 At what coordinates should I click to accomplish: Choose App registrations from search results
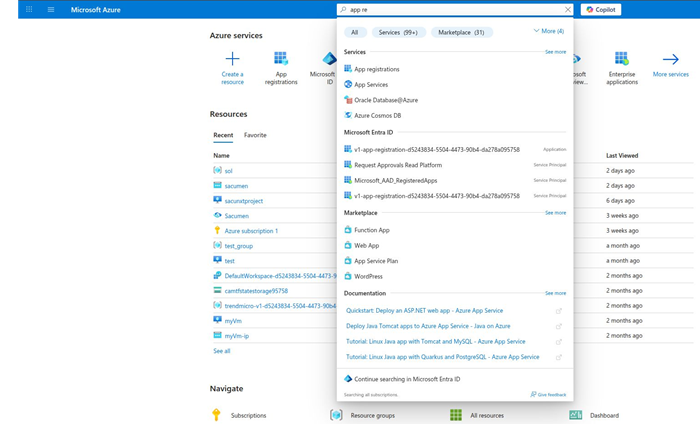[376, 69]
